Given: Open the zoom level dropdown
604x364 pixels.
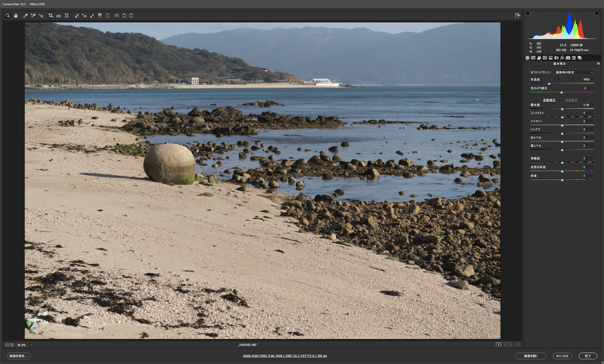Looking at the screenshot, I should pos(32,344).
